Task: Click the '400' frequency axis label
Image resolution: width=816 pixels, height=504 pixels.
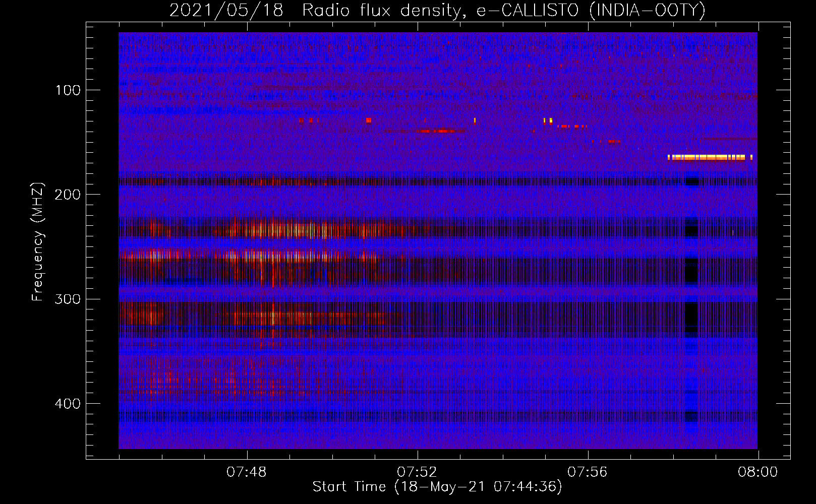Action: click(68, 404)
